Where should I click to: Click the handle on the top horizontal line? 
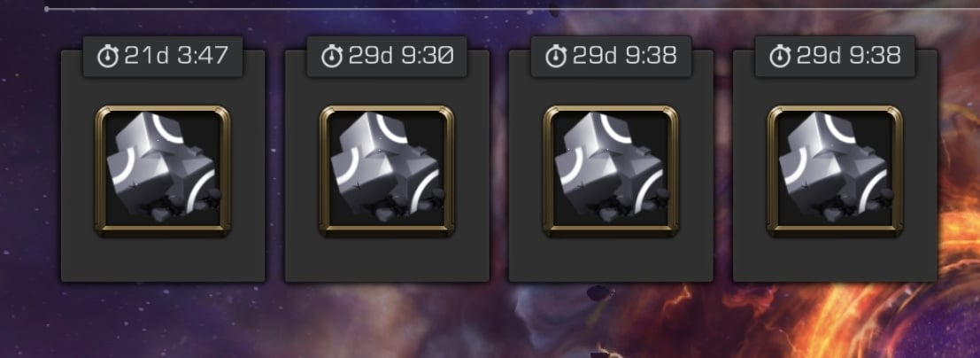pyautogui.click(x=47, y=9)
